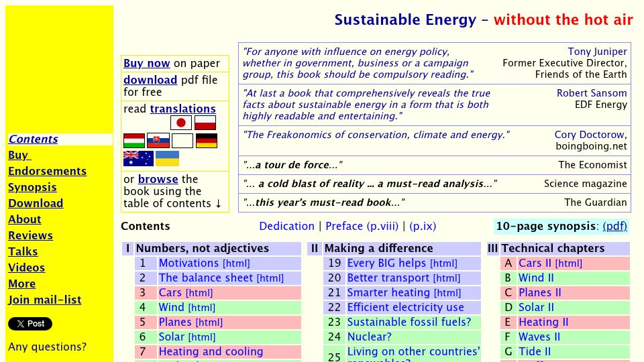Image resolution: width=644 pixels, height=362 pixels.
Task: Go to Buy in the sidebar
Action: (19, 155)
